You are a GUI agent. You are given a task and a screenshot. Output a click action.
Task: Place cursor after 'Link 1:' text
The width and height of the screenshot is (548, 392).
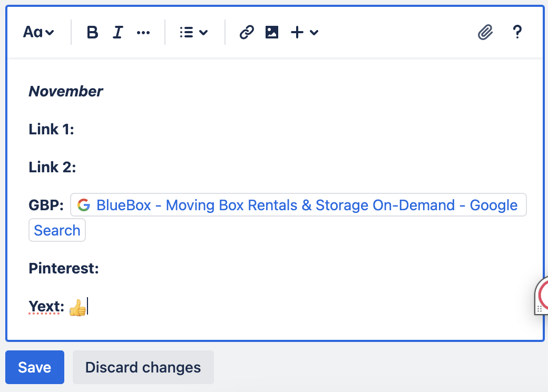75,129
